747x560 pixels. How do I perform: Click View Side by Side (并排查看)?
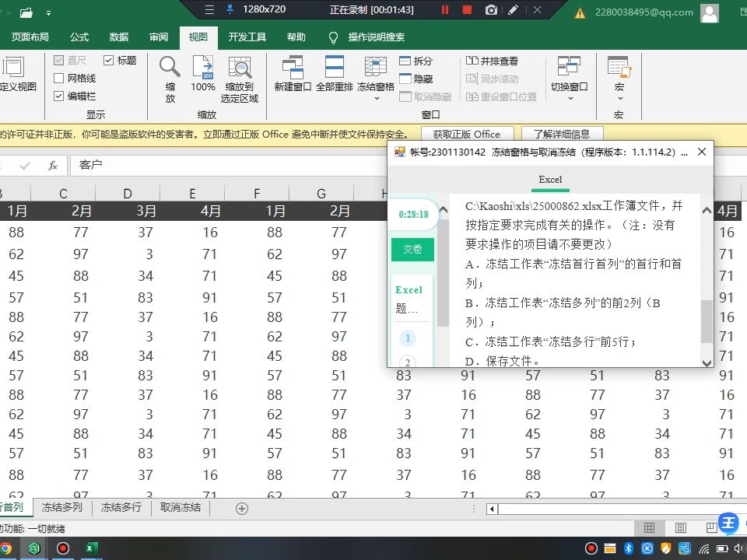(492, 61)
